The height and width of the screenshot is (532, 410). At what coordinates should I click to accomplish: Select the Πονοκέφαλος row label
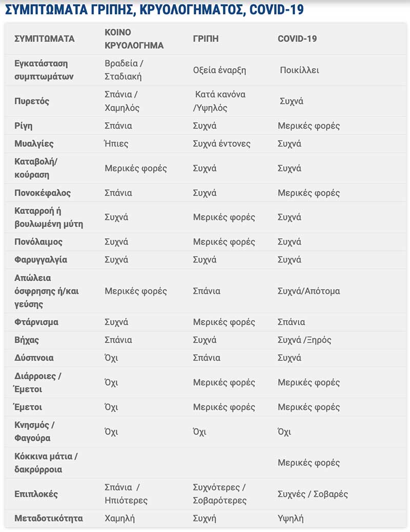tap(43, 193)
